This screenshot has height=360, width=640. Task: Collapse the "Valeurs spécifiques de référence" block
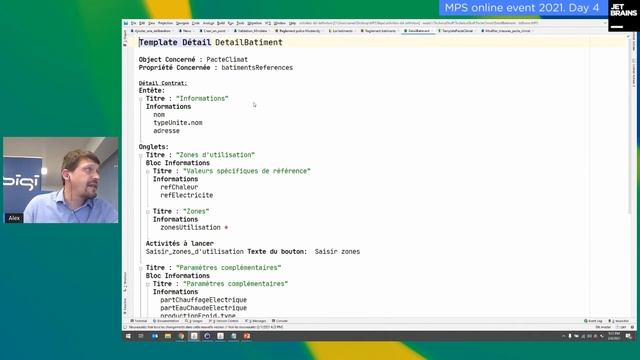148,171
